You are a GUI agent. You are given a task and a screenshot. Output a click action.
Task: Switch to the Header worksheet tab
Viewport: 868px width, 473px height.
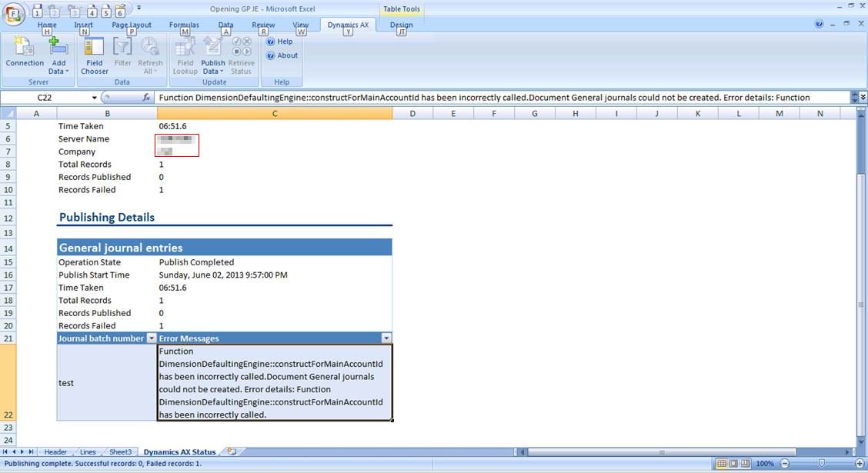click(x=55, y=452)
